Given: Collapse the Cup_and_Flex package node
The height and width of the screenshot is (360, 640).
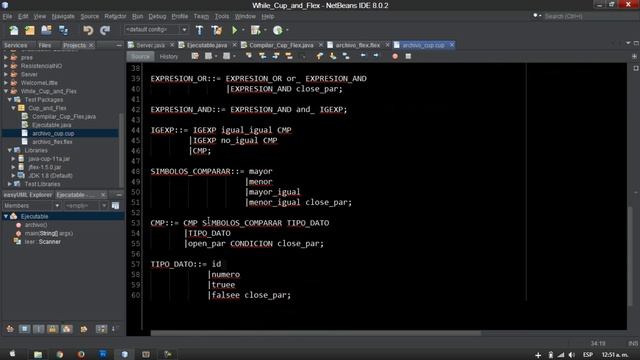Looking at the screenshot, I should (x=13, y=108).
